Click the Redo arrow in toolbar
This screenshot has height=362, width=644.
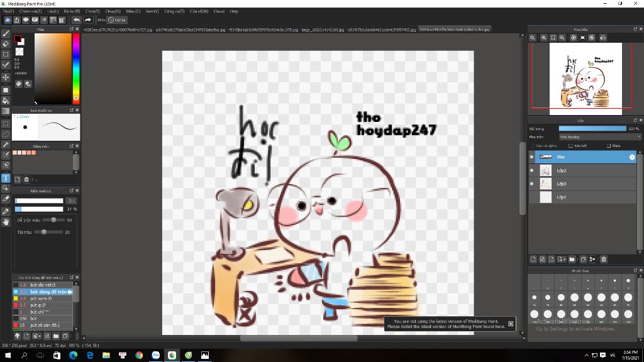[x=88, y=19]
